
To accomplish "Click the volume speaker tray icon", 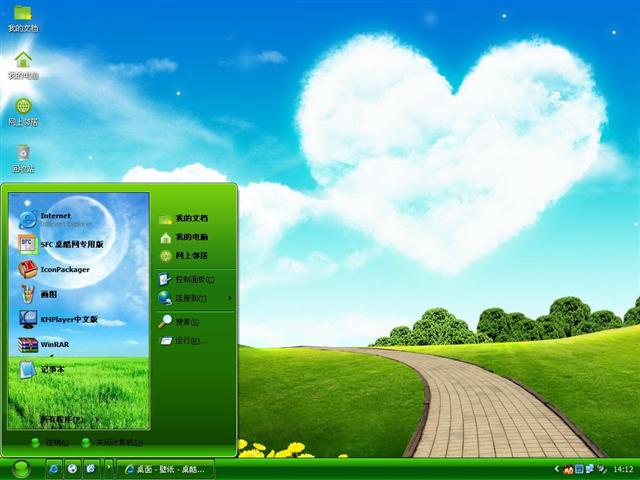I will pos(601,469).
